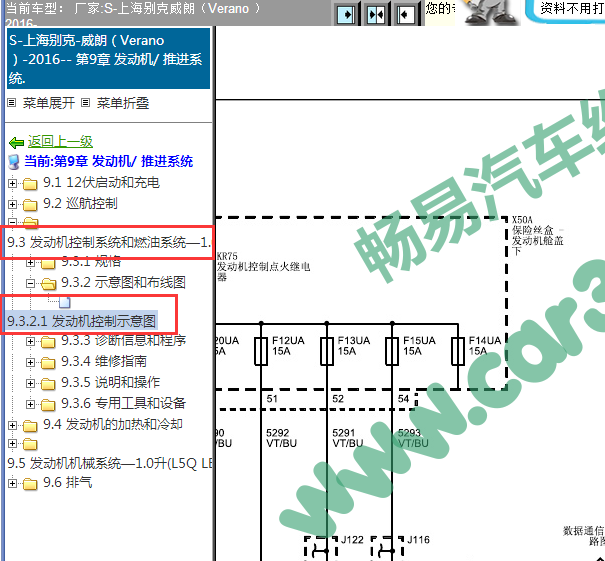Click 菜单折叠 to collapse all menus

(x=123, y=103)
